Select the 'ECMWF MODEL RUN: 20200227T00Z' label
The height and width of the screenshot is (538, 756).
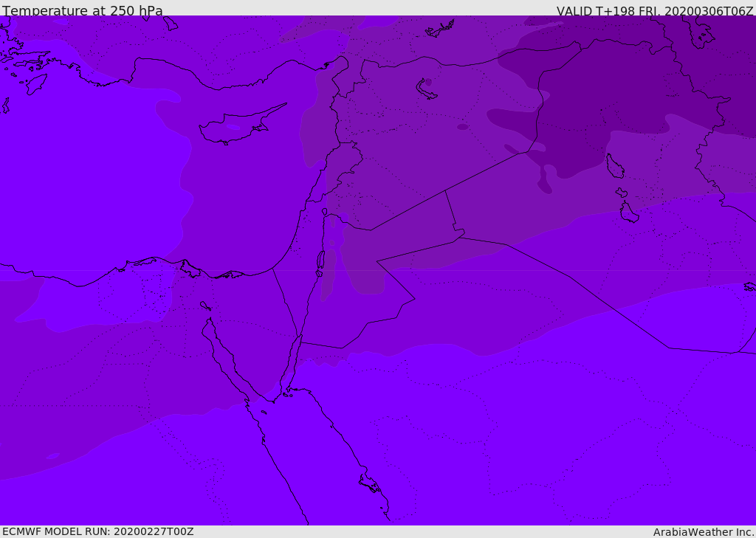pos(98,532)
